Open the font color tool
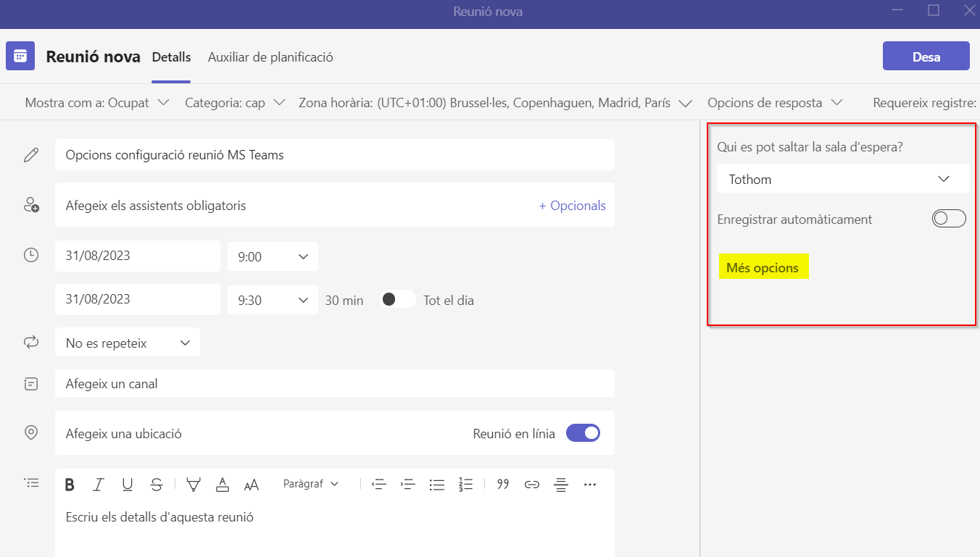This screenshot has width=980, height=557. tap(223, 485)
